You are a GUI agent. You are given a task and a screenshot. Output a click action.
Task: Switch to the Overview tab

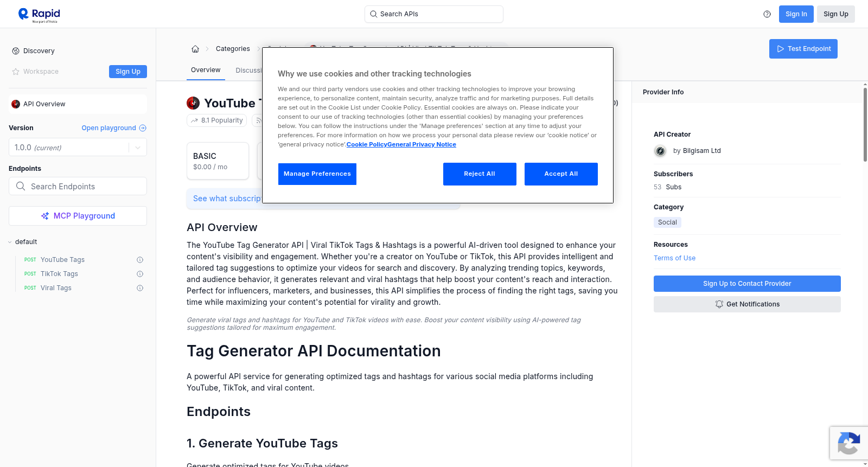tap(206, 71)
